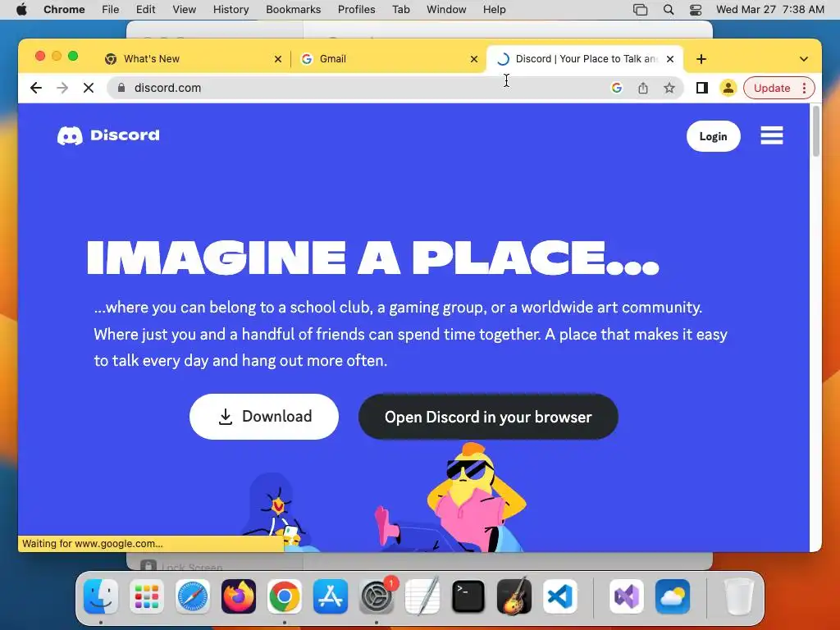Open Visual Studio from the dock
Image resolution: width=840 pixels, height=630 pixels.
[x=626, y=596]
